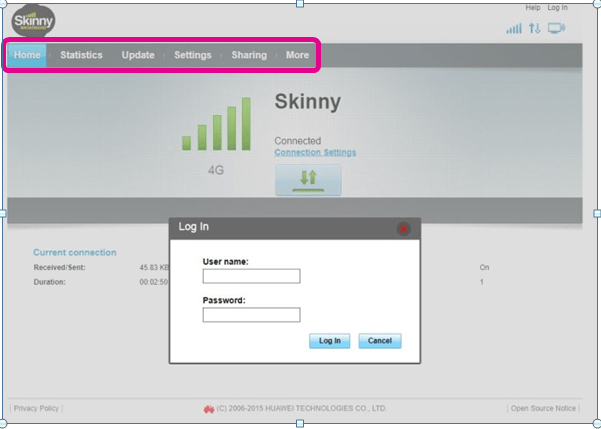Switch to the Update tab

click(138, 55)
